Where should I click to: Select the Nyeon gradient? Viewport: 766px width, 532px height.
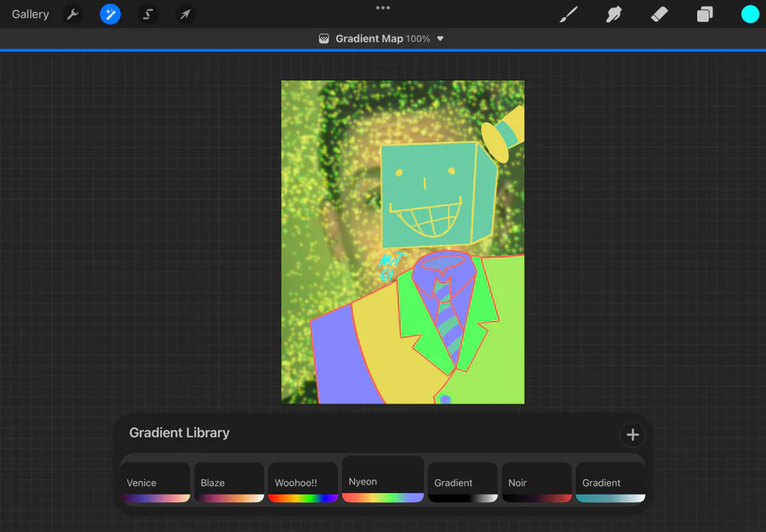pos(383,478)
